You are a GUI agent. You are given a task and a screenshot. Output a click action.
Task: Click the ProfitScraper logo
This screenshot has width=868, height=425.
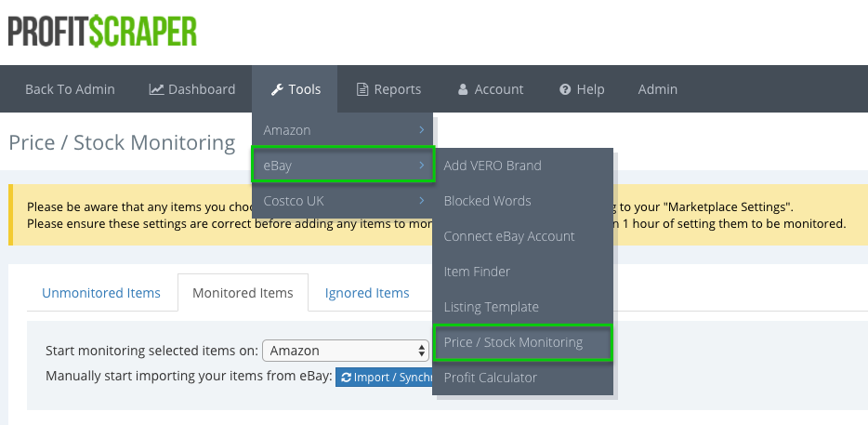coord(102,31)
